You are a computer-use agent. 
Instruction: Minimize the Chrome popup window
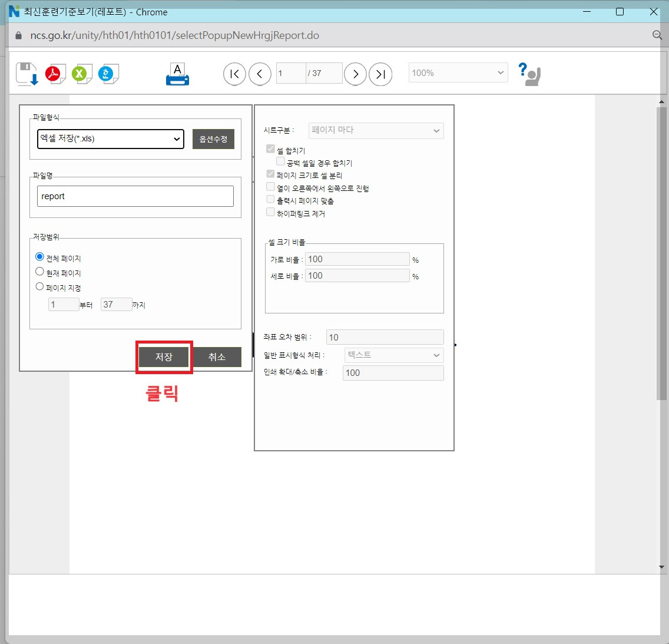point(587,12)
